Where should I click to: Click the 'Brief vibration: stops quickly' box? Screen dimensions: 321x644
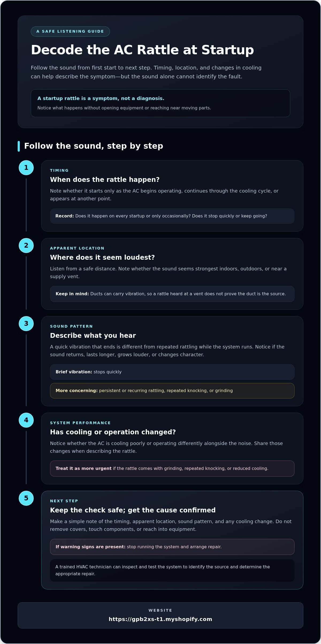(172, 372)
